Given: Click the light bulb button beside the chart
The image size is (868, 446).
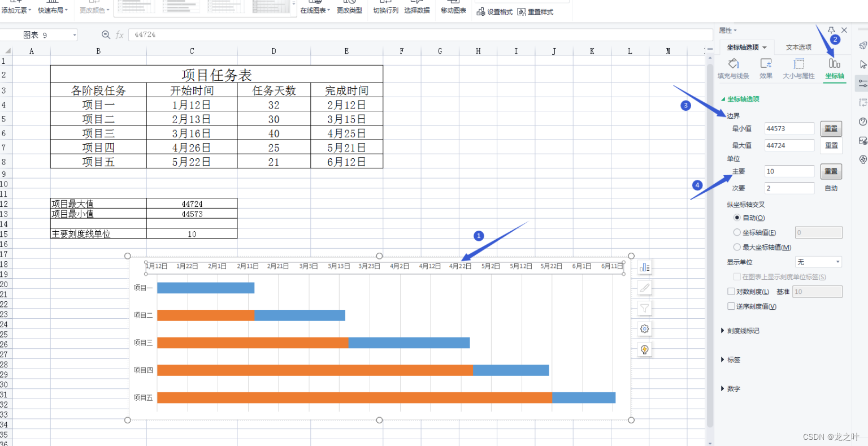Looking at the screenshot, I should click(x=645, y=349).
